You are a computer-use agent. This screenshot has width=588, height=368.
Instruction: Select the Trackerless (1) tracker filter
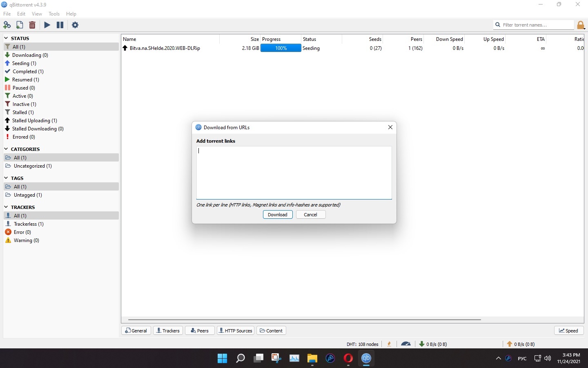click(x=61, y=224)
